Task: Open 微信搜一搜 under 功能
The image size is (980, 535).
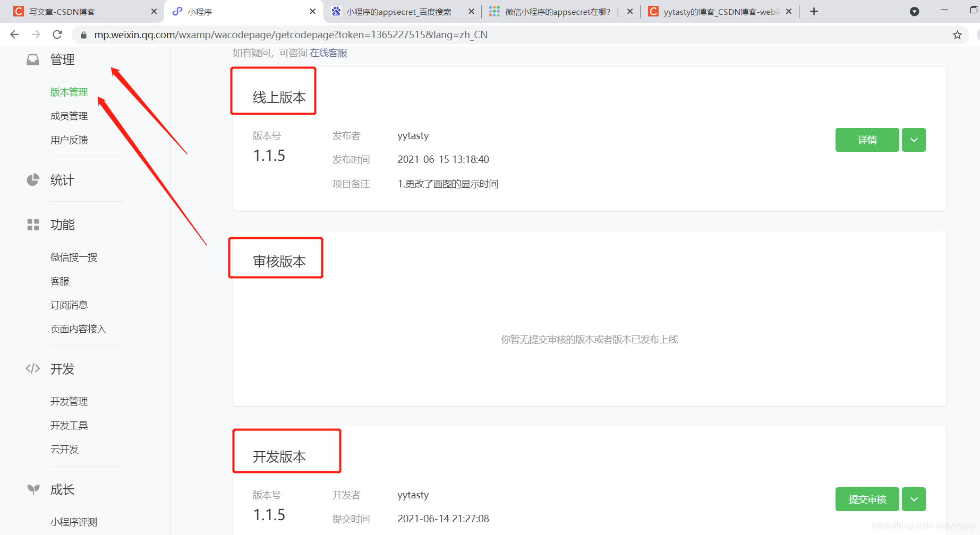Action: point(74,257)
